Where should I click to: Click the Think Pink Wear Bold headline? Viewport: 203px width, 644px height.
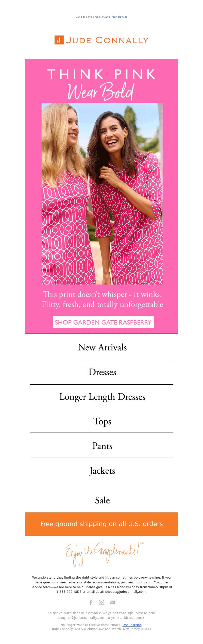click(x=101, y=84)
